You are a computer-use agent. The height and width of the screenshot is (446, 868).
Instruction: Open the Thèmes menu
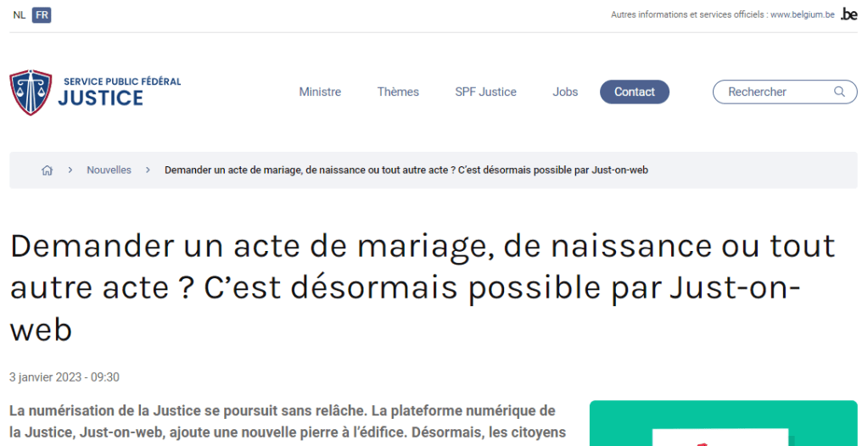click(398, 92)
